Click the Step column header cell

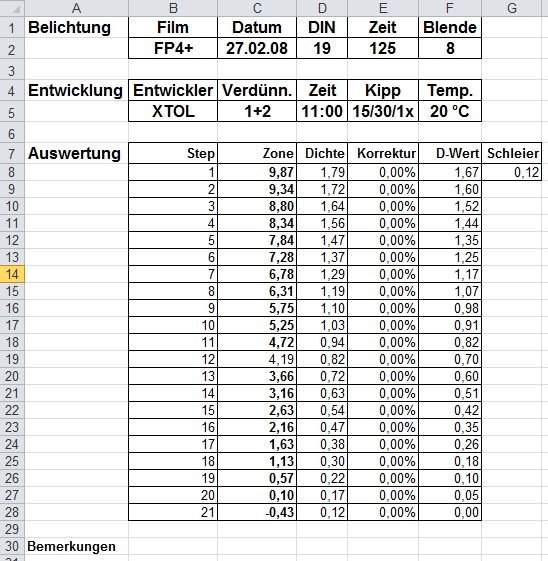coord(173,153)
